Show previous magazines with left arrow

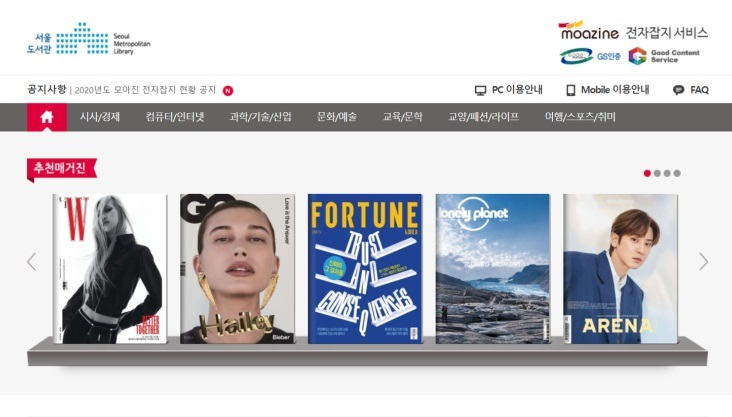click(x=32, y=262)
